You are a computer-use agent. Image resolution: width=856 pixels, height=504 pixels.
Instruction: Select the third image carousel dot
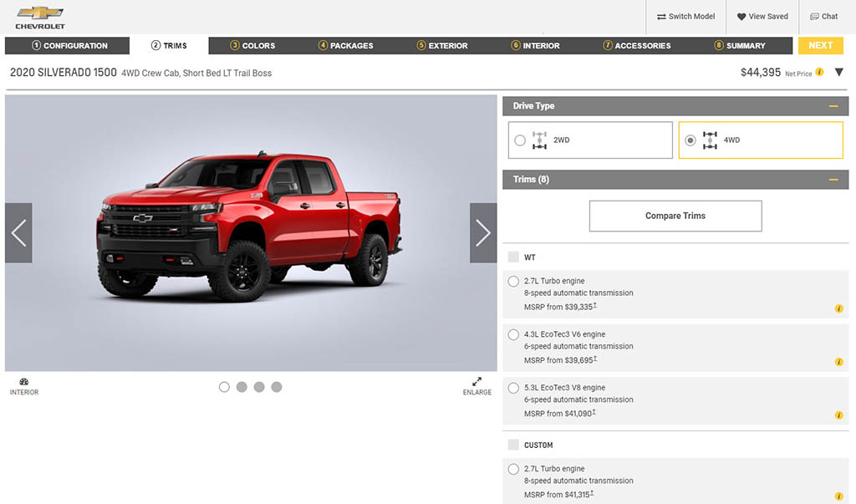[x=259, y=387]
